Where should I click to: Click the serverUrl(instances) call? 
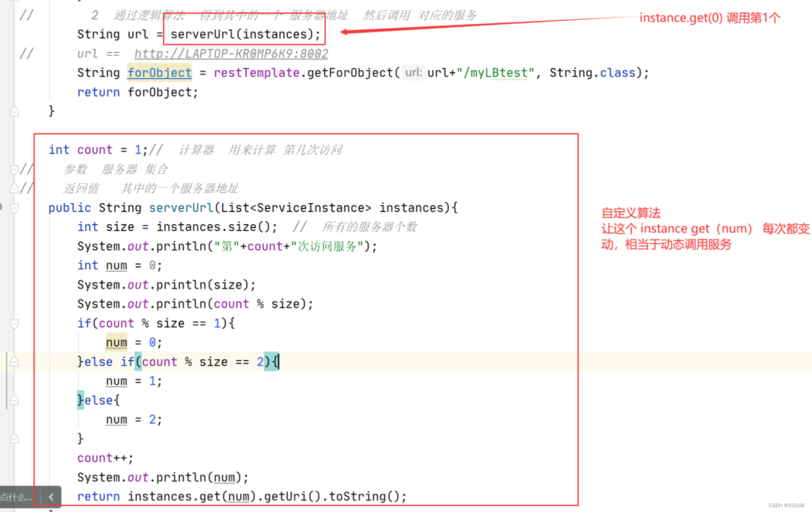[245, 34]
